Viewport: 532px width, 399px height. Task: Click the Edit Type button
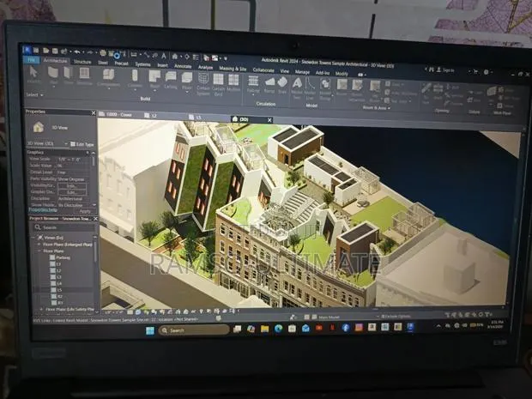[82, 144]
